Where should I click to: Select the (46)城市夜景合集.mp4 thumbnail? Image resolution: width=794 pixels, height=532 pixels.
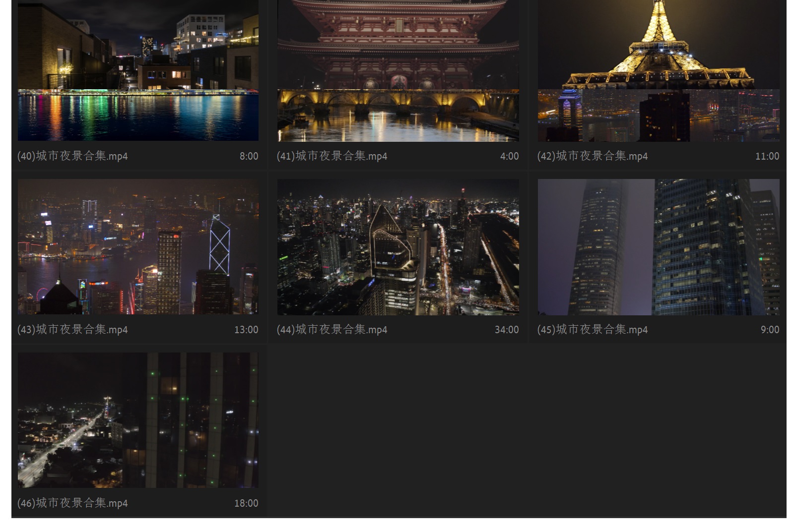point(138,420)
